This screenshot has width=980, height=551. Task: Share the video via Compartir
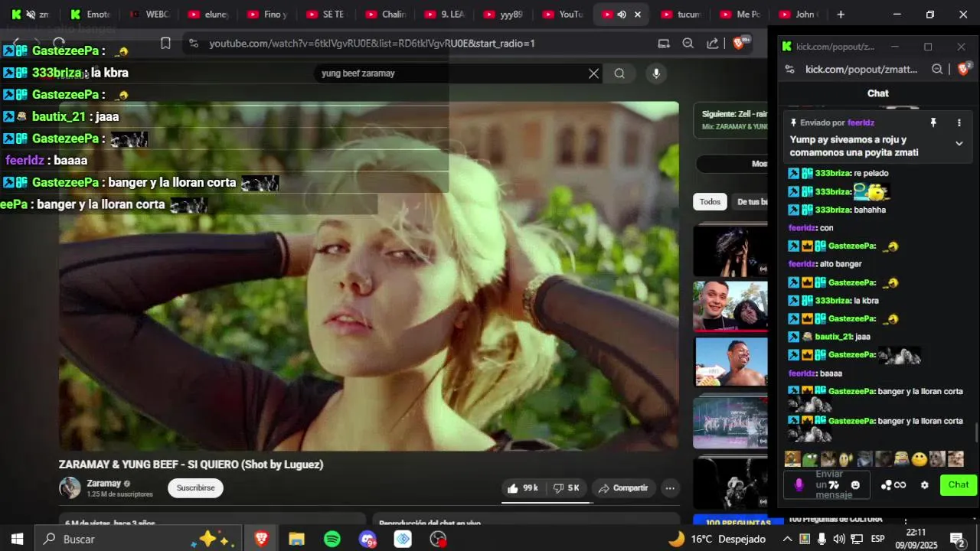(623, 488)
